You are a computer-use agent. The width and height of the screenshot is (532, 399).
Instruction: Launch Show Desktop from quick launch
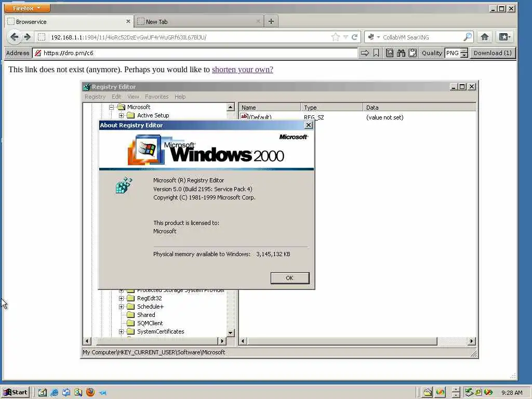coord(42,392)
